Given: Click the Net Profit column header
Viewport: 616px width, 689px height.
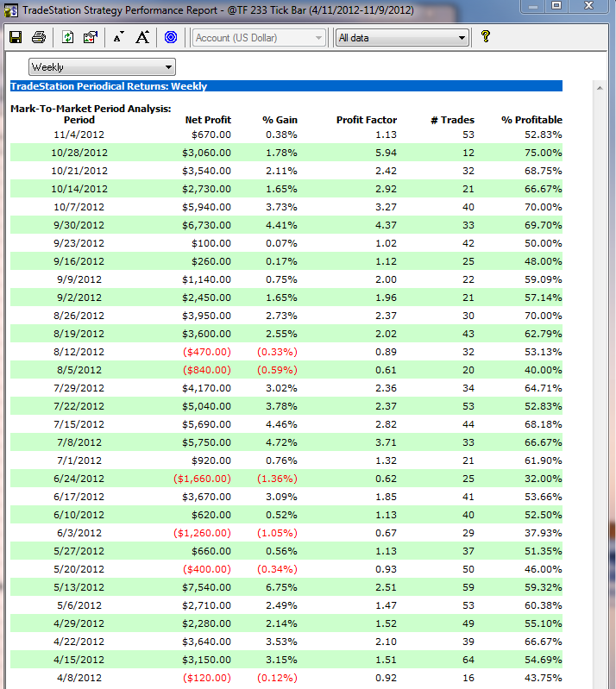Looking at the screenshot, I should (x=208, y=120).
